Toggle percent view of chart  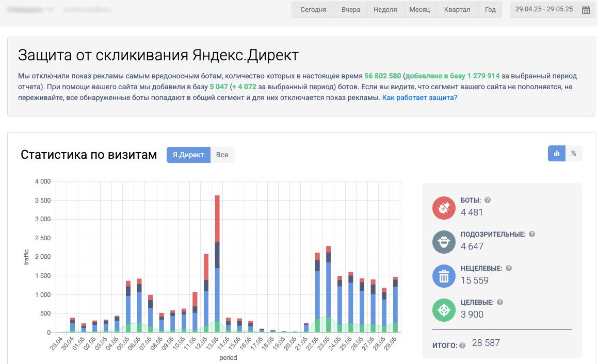point(574,153)
